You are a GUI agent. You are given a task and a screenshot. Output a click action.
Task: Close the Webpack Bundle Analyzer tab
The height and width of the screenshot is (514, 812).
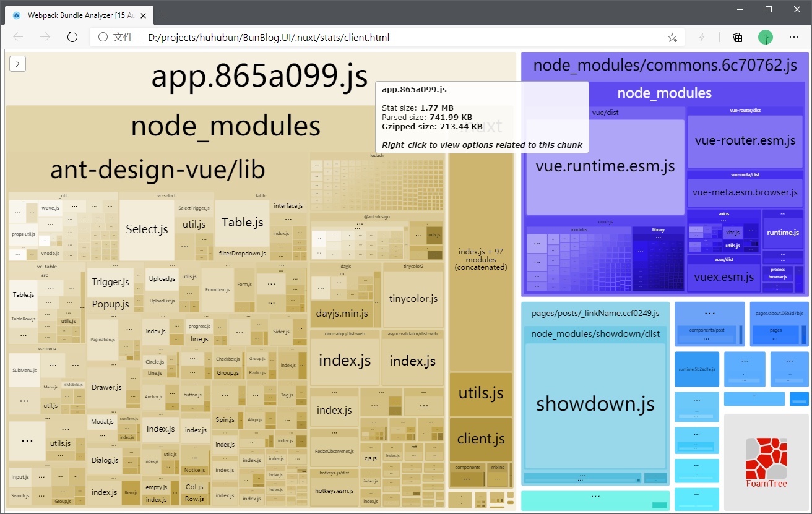click(x=144, y=15)
